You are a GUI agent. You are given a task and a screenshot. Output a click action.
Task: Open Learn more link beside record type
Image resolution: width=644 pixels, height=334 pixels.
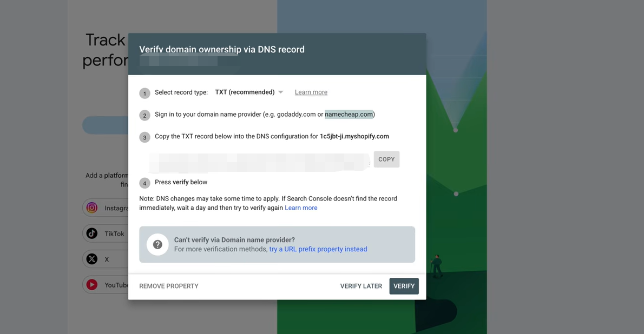point(311,92)
